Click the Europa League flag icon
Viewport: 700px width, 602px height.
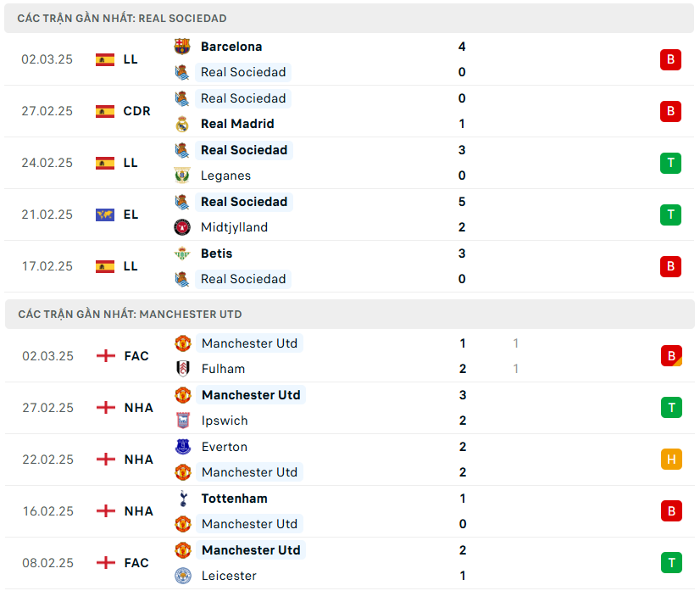(x=105, y=215)
